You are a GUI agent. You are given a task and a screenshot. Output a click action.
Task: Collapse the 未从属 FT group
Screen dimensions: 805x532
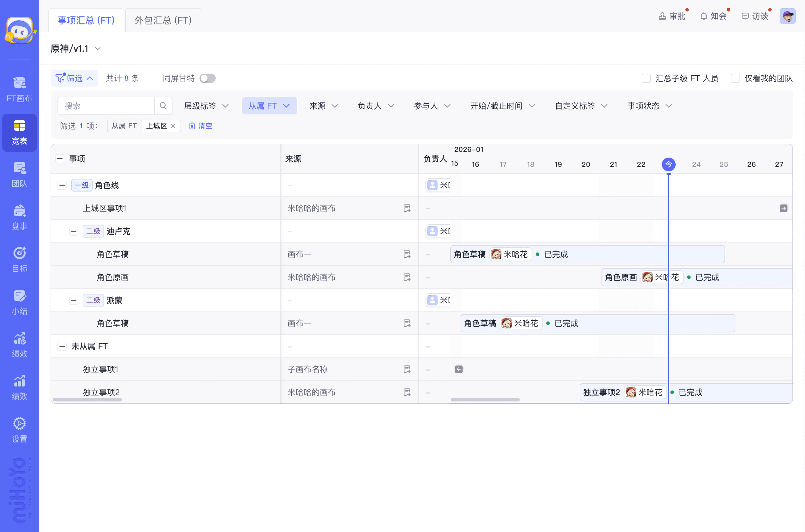pyautogui.click(x=62, y=347)
